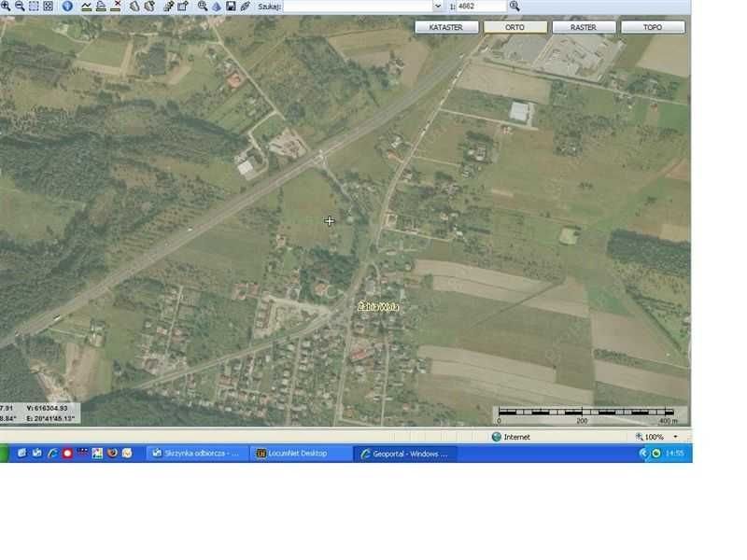The width and height of the screenshot is (747, 560).
Task: Toggle the KATASTER layer on
Action: click(445, 26)
